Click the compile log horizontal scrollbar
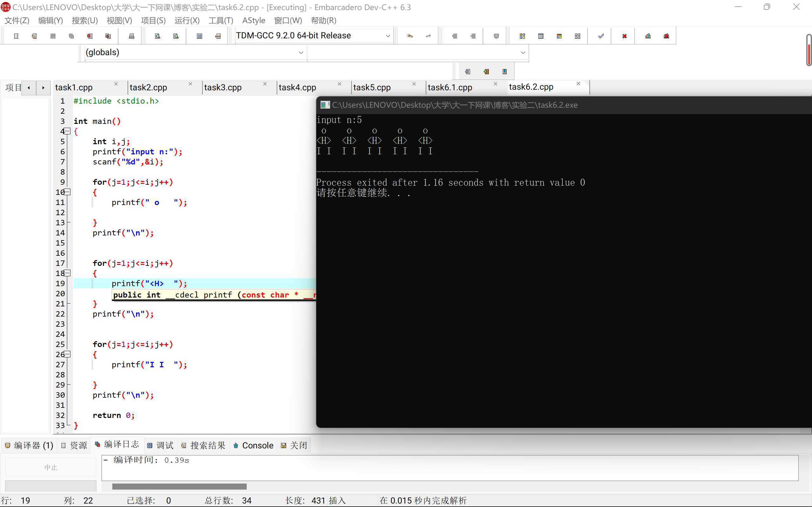 179,486
